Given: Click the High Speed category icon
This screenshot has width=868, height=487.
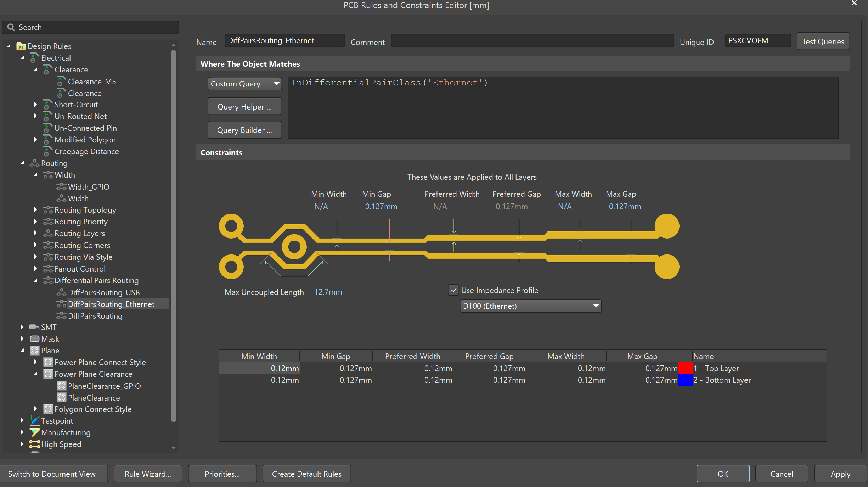Looking at the screenshot, I should (x=34, y=444).
